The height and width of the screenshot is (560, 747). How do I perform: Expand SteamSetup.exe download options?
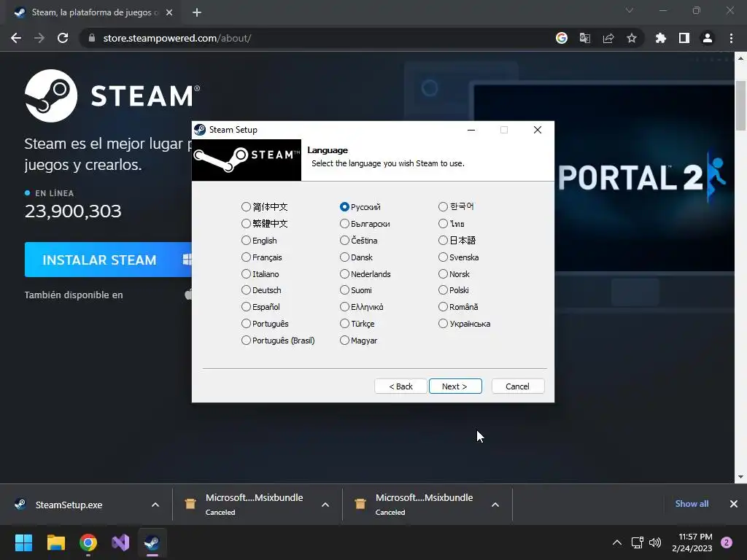155,505
